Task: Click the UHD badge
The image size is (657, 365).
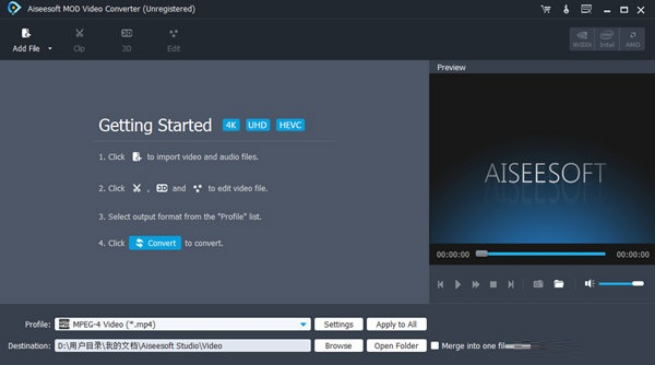Action: 257,125
